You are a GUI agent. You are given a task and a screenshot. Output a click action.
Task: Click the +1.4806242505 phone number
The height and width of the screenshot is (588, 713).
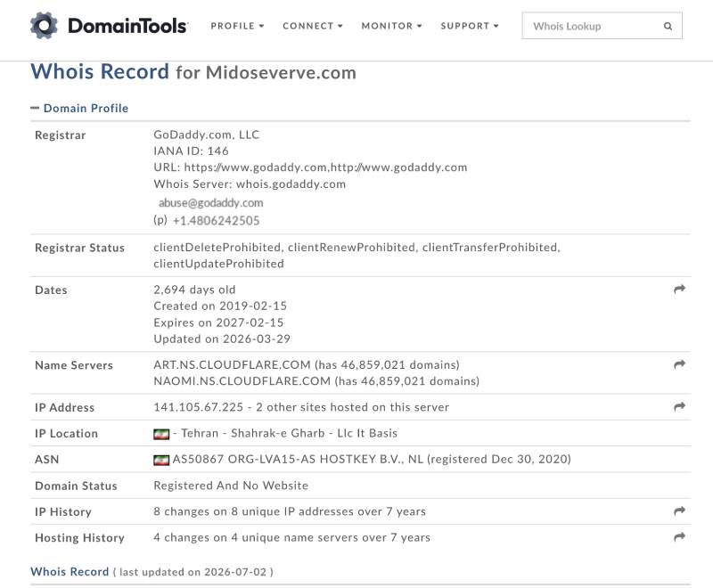pos(216,221)
